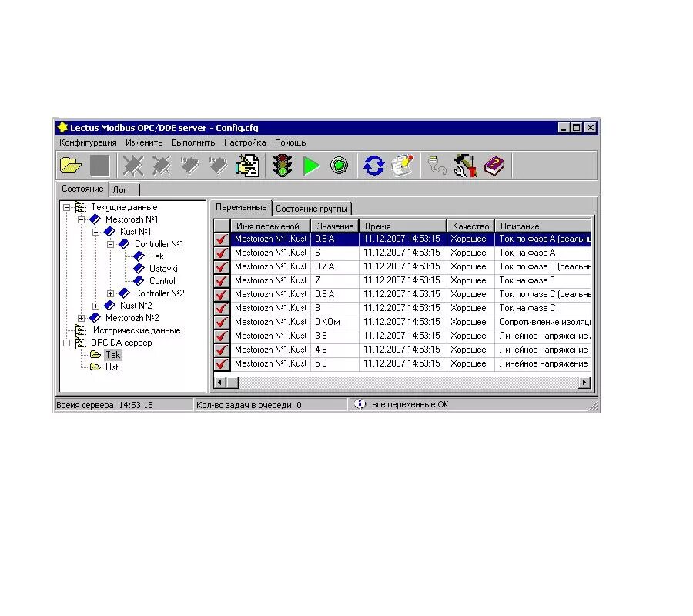The height and width of the screenshot is (616, 693).
Task: Expand the Controller №2 tree node
Action: tap(110, 293)
